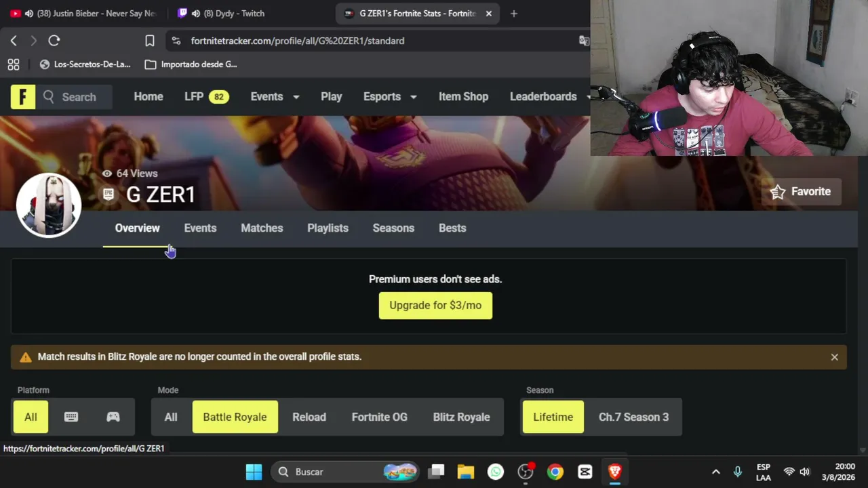
Task: Switch mode filter to All
Action: click(171, 417)
